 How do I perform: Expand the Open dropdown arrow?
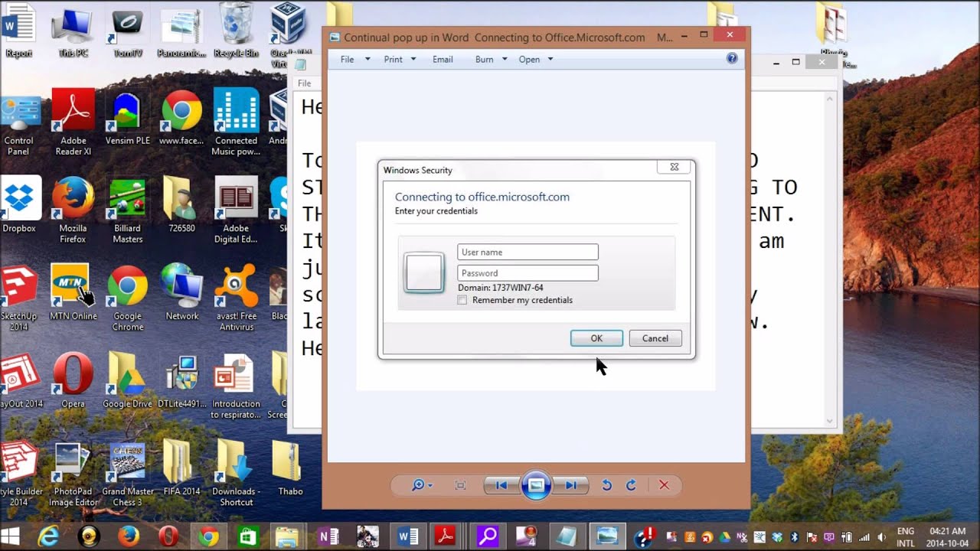(550, 59)
